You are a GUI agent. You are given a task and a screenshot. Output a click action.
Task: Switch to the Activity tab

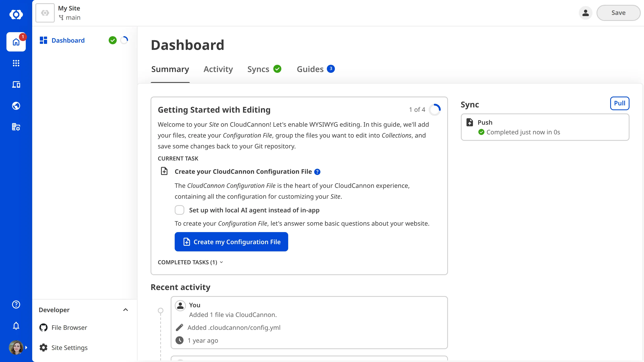click(218, 69)
